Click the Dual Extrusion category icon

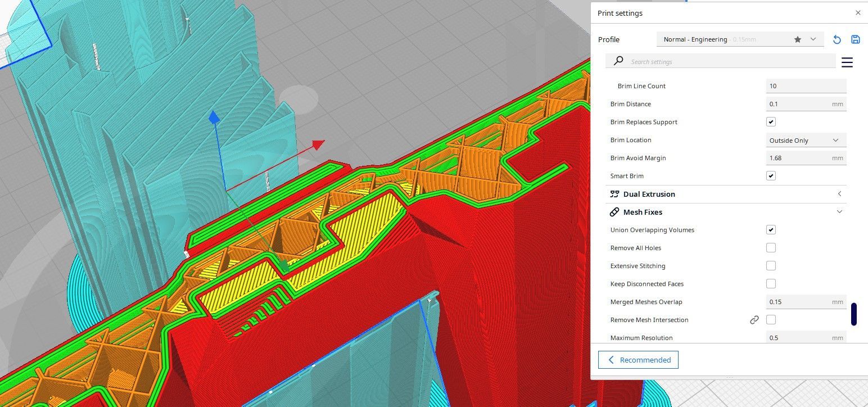coord(614,194)
